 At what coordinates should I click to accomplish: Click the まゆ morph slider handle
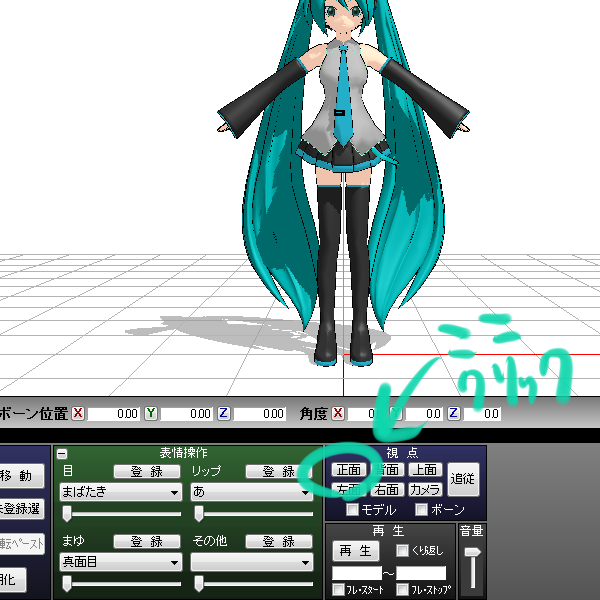67,584
